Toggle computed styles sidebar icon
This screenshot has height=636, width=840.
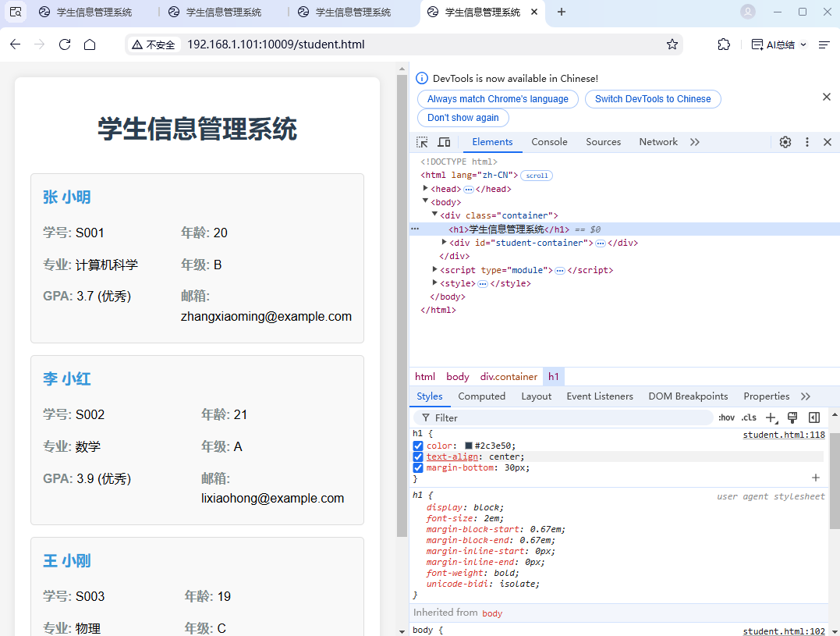pyautogui.click(x=814, y=417)
